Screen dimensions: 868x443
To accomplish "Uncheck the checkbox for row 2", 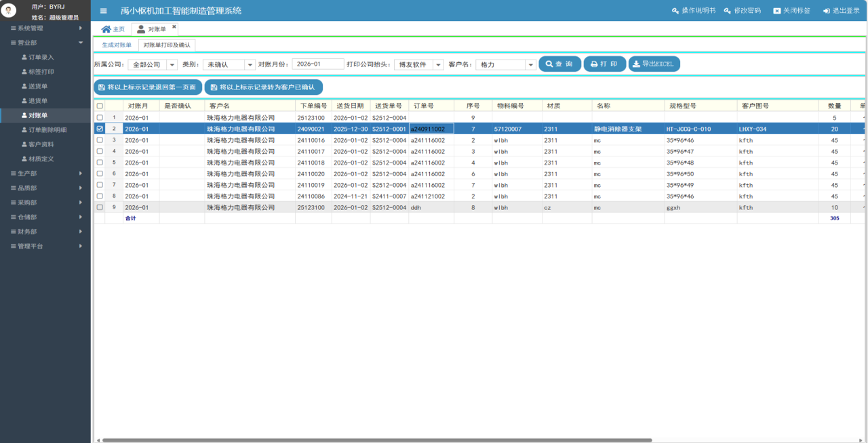I will click(x=100, y=129).
